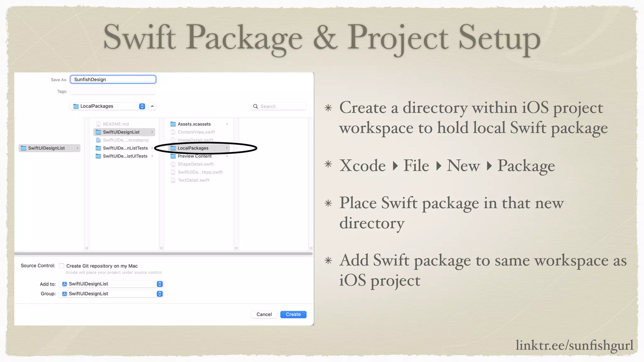Open the Group dropdown

(111, 293)
